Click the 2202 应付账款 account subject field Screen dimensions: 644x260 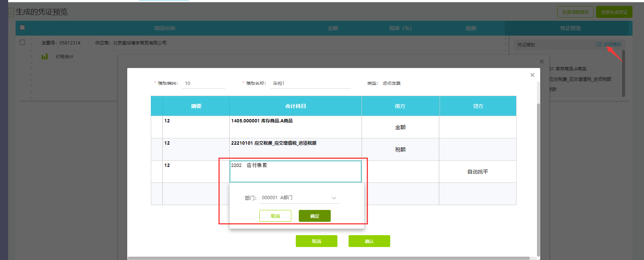click(295, 171)
